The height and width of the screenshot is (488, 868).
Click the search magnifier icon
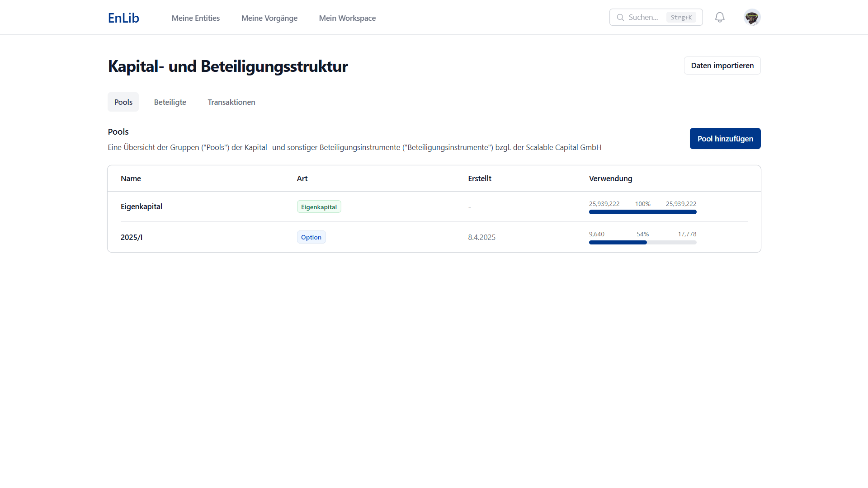coord(620,17)
